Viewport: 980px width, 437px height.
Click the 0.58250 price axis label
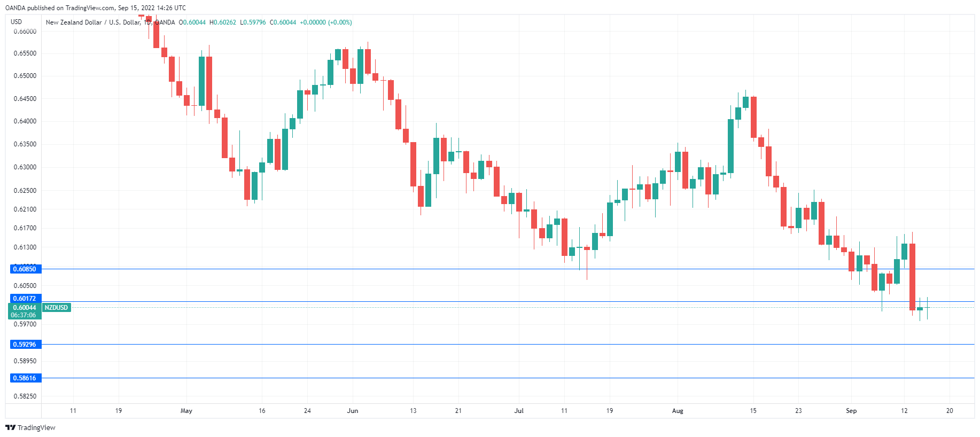[25, 396]
